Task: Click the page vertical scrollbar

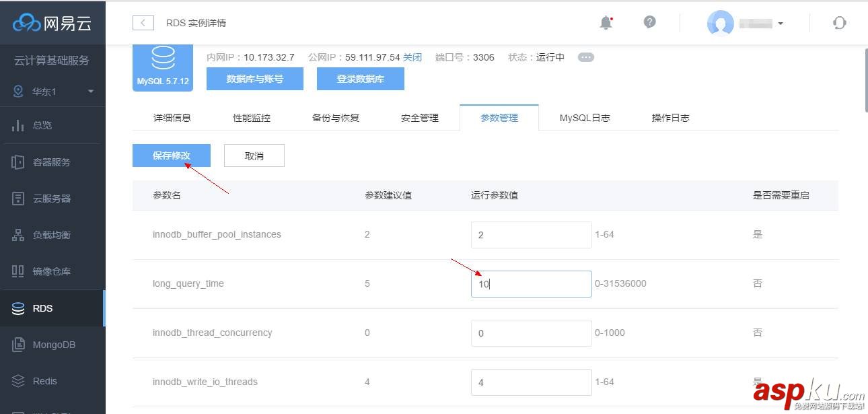Action: [865, 81]
